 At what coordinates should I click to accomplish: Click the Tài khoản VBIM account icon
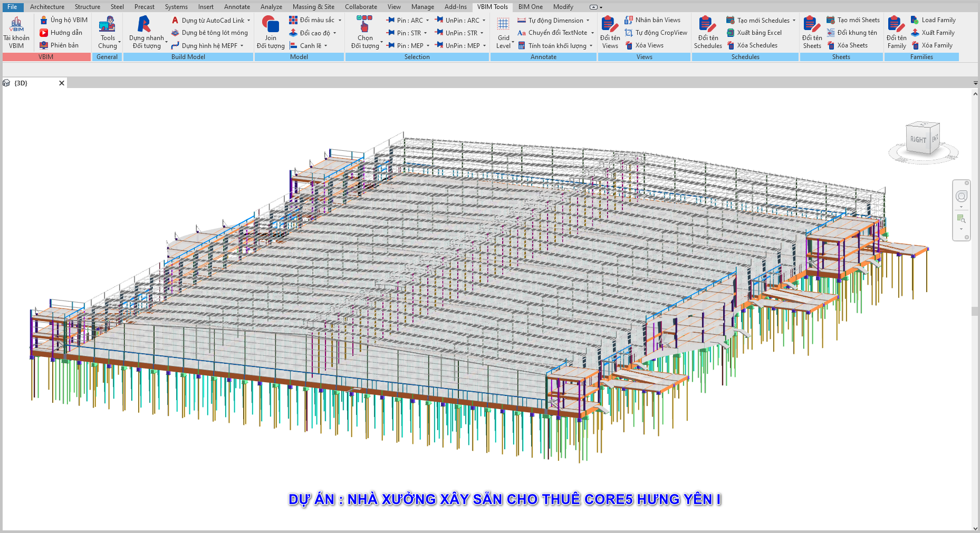tap(16, 24)
